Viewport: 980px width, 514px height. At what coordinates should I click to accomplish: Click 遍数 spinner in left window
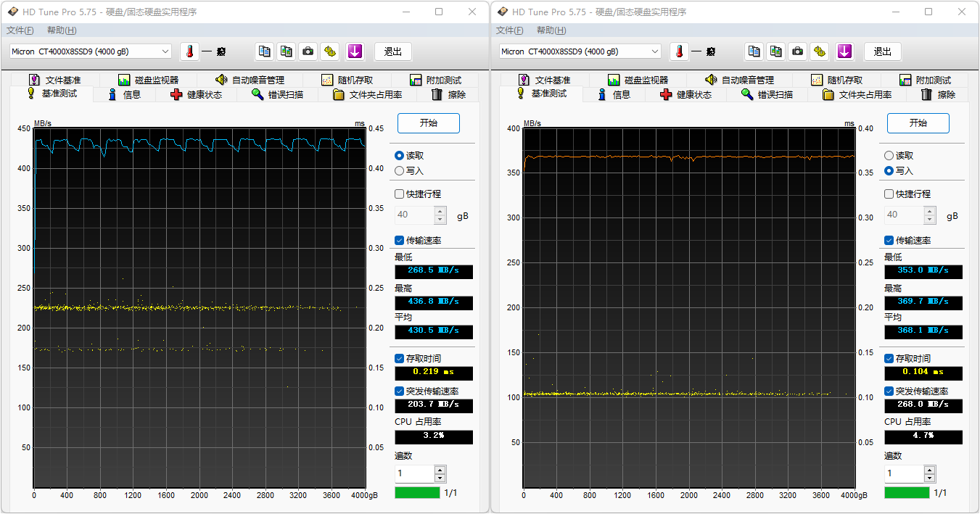point(440,474)
